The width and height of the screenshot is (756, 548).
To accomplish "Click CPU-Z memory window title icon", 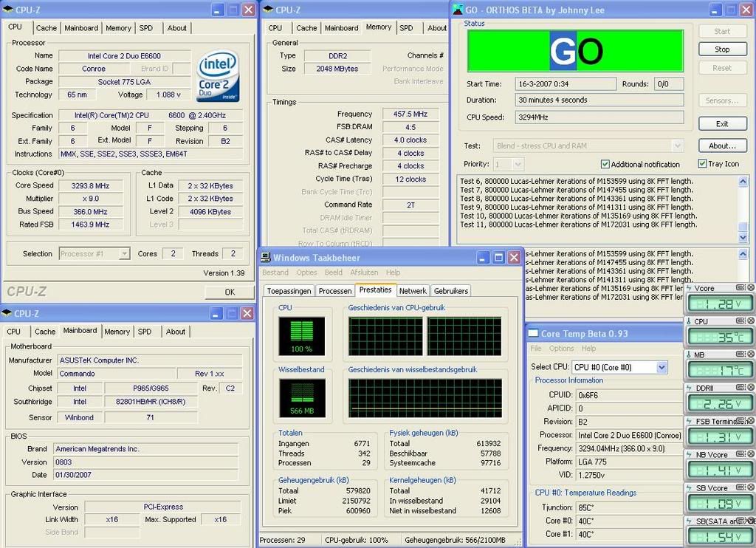I will click(x=268, y=9).
